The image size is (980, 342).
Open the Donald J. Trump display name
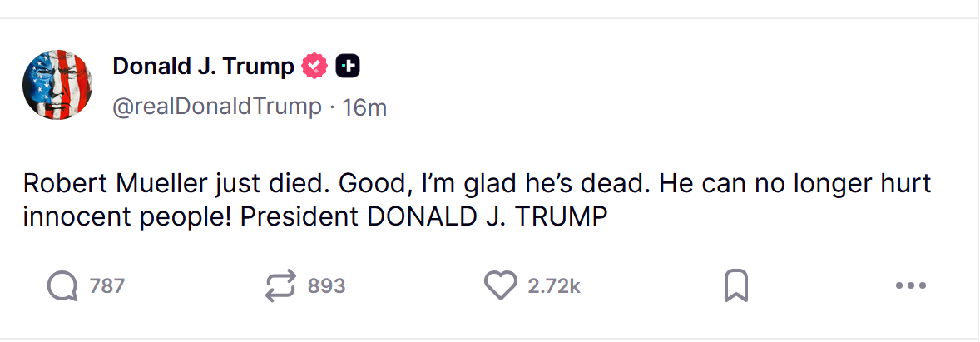coord(203,66)
